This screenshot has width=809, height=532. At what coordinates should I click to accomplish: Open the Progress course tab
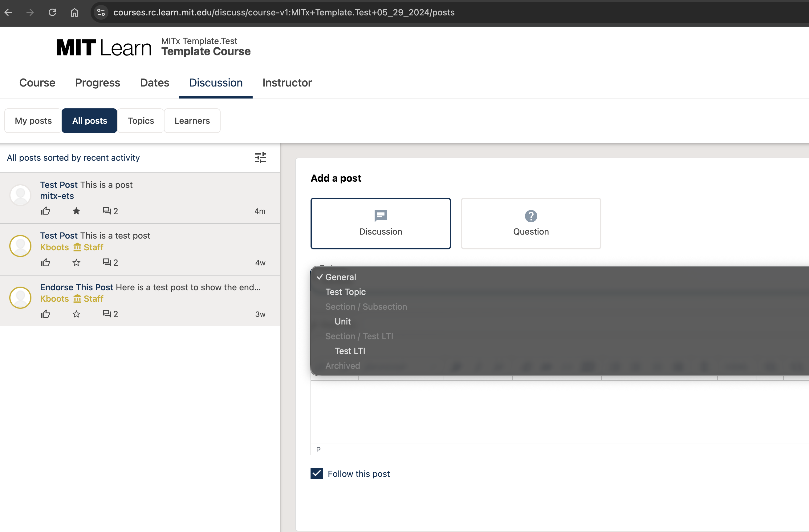pyautogui.click(x=98, y=83)
